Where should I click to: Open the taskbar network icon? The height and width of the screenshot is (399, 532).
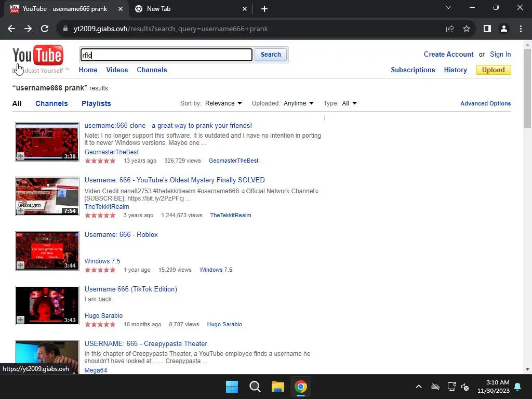451,387
